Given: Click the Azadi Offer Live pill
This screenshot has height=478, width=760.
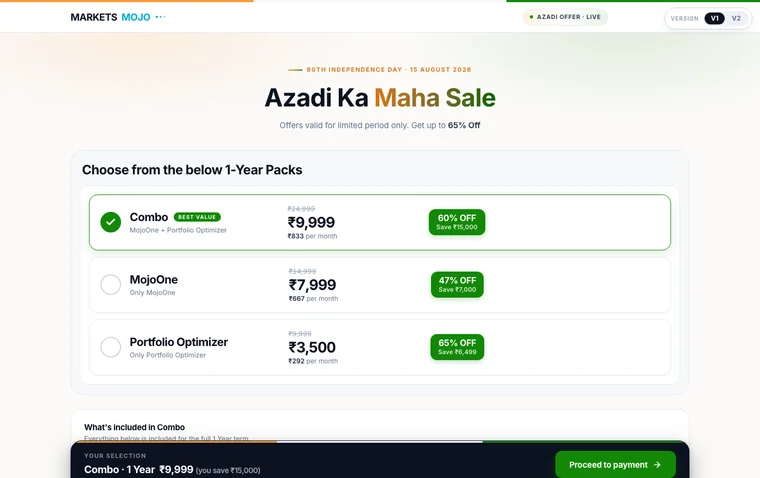Looking at the screenshot, I should pyautogui.click(x=565, y=17).
